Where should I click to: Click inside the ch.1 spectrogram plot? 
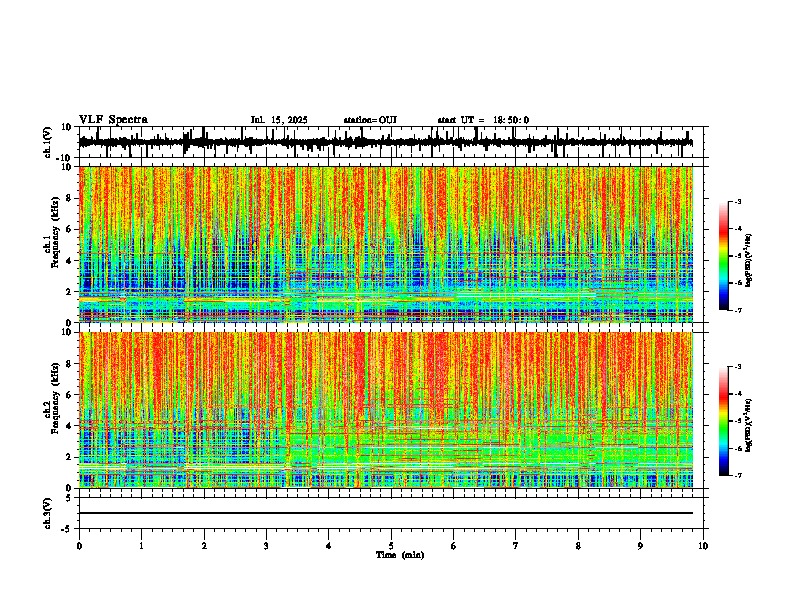[385, 244]
